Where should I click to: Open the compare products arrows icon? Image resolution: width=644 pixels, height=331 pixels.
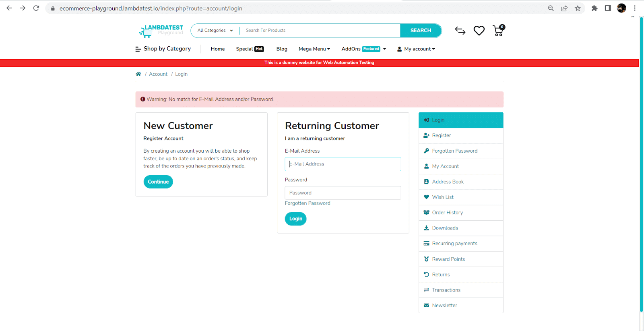pos(460,31)
